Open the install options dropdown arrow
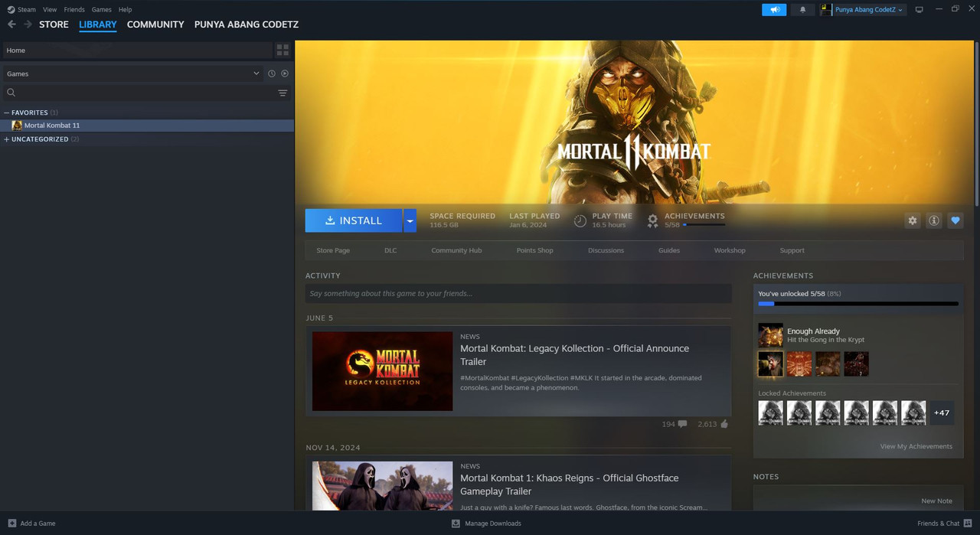 410,220
